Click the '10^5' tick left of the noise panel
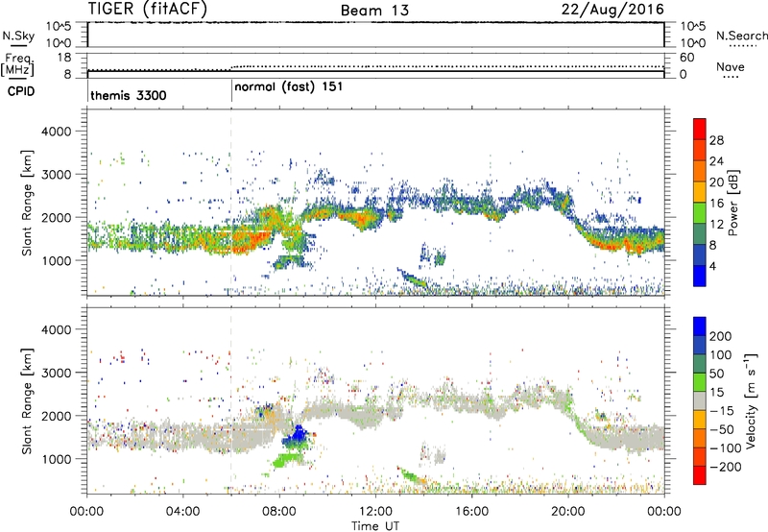The width and height of the screenshot is (768, 532). pyautogui.click(x=59, y=26)
